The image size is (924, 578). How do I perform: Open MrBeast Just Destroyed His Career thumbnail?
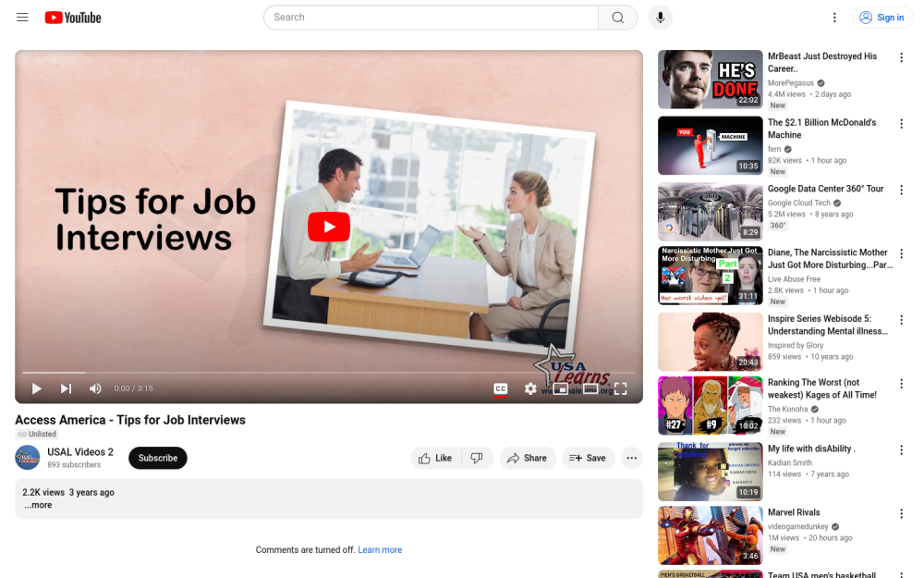[710, 79]
